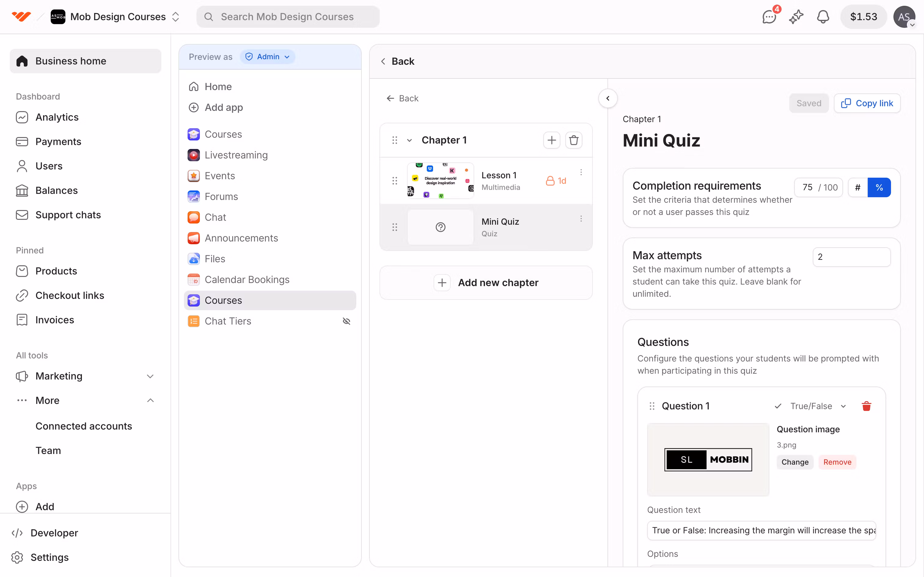This screenshot has height=577, width=924.
Task: Toggle visibility of Chat Tiers app
Action: pos(346,321)
